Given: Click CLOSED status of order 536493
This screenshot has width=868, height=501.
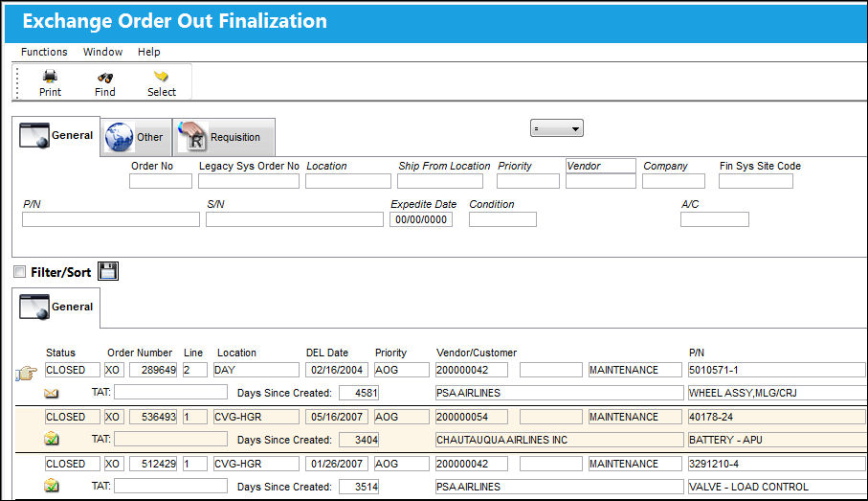Looking at the screenshot, I should tap(72, 417).
